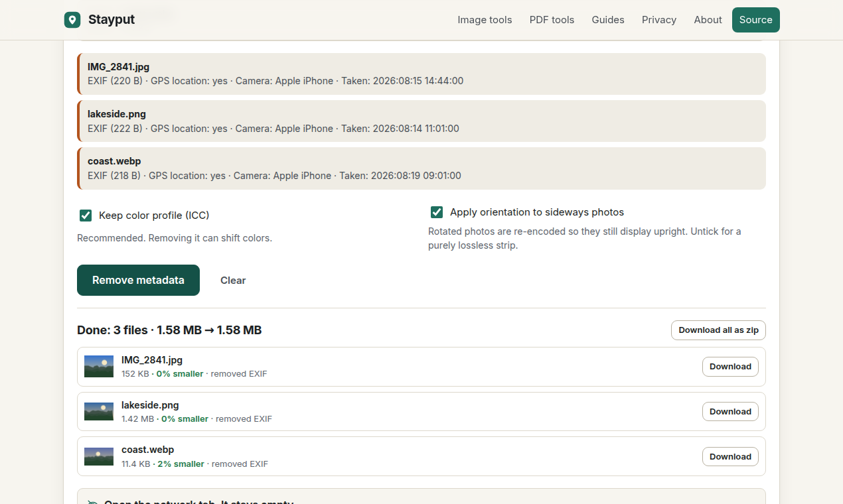The width and height of the screenshot is (843, 504).
Task: Download all files as zip
Action: (x=718, y=330)
